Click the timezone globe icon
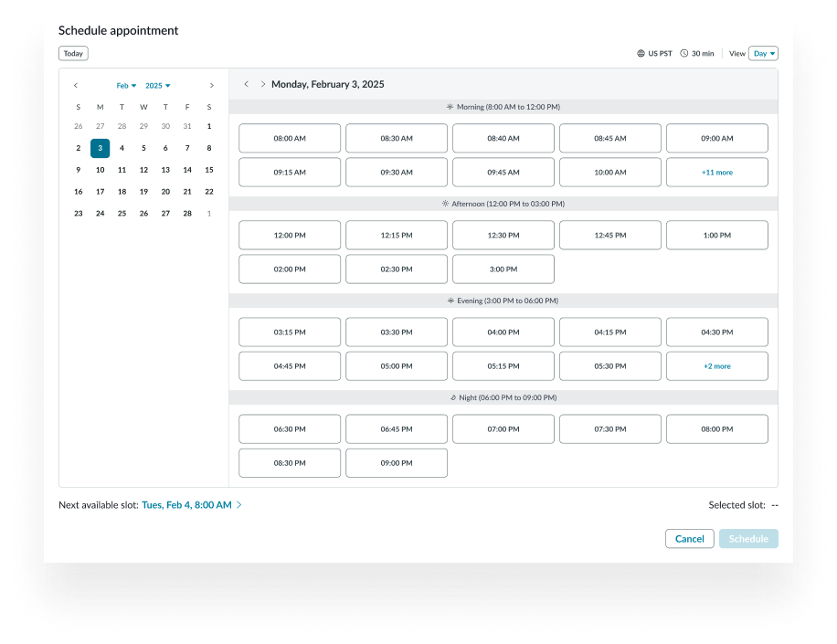The width and height of the screenshot is (837, 644). [640, 54]
